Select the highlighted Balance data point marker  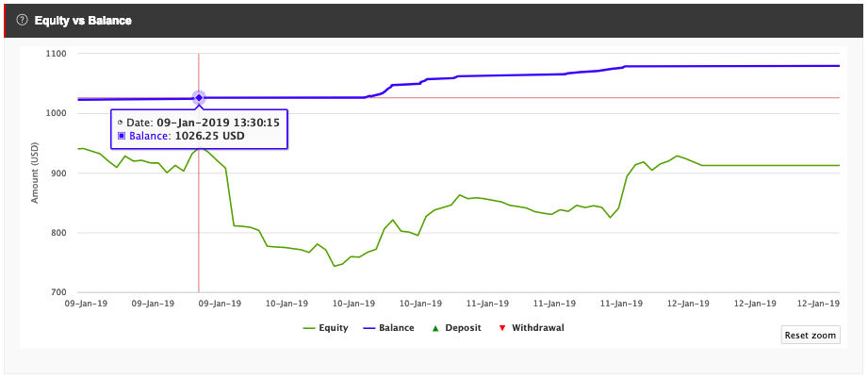(199, 98)
